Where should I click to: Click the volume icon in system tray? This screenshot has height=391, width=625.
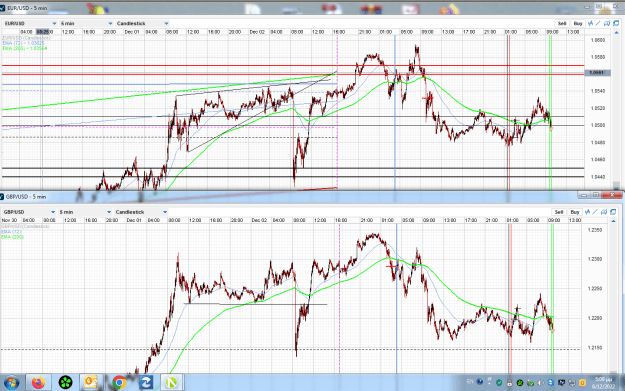click(x=541, y=383)
